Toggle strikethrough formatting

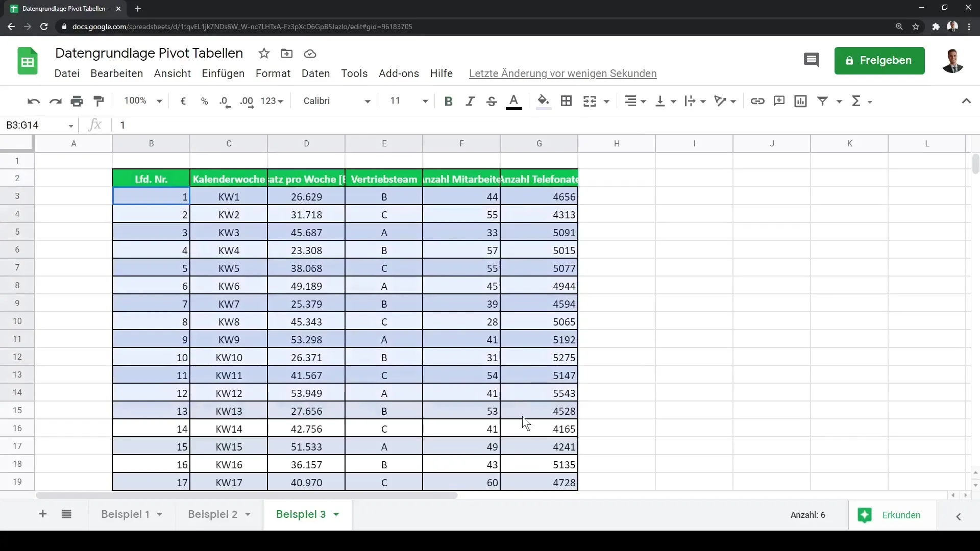[x=492, y=101]
